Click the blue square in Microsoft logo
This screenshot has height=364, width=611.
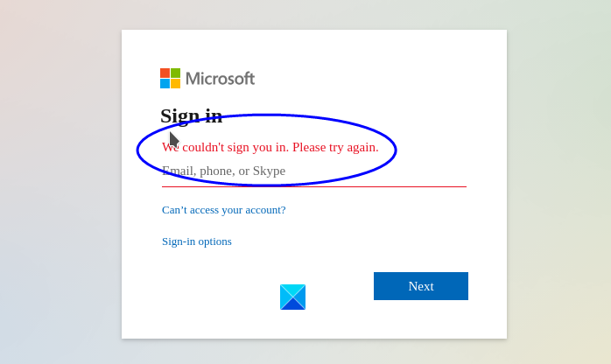click(165, 83)
